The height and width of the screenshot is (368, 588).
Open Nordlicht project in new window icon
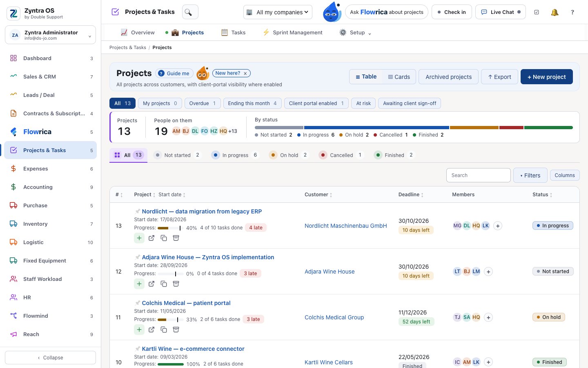coord(151,238)
